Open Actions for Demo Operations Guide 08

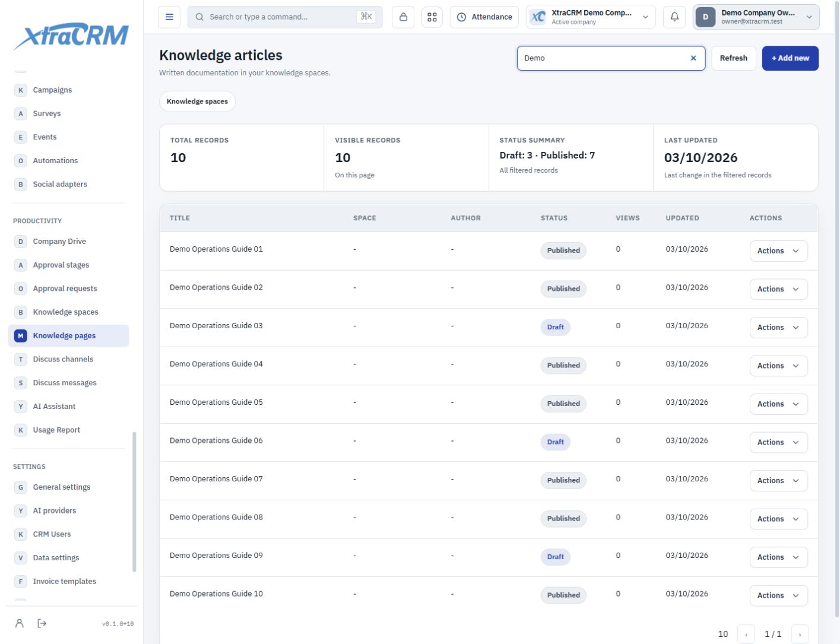point(778,519)
